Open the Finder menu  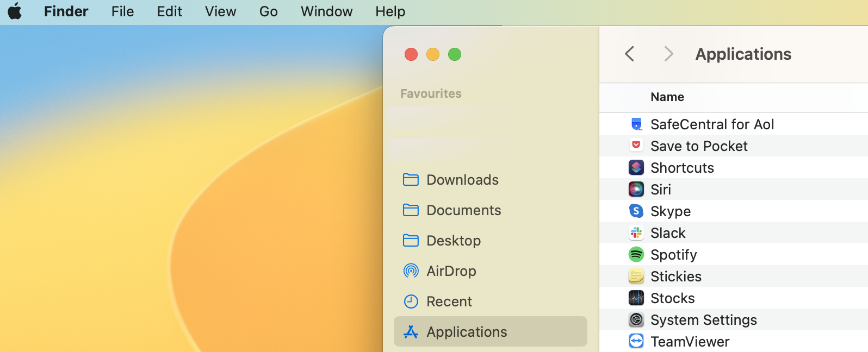tap(66, 11)
